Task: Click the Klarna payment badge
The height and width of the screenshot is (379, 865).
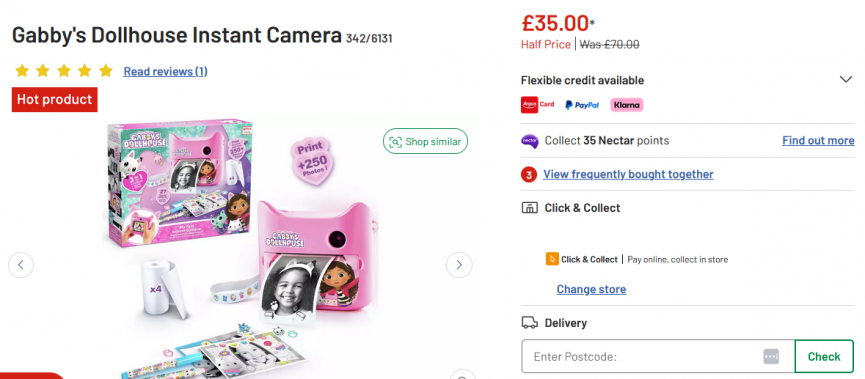Action: click(626, 105)
